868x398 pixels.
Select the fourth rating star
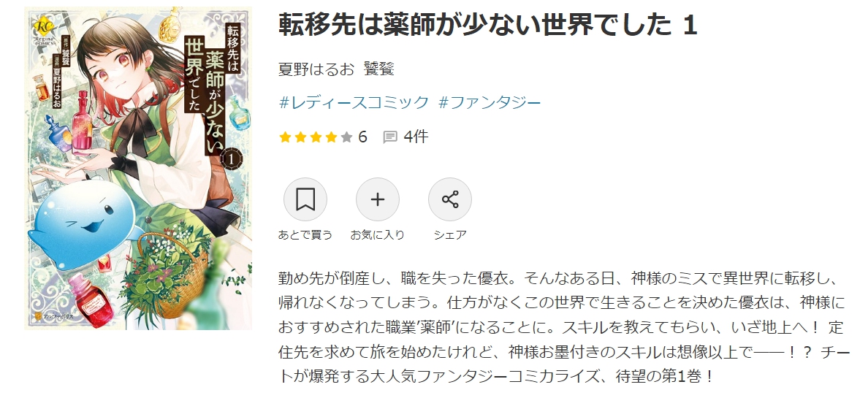click(331, 137)
